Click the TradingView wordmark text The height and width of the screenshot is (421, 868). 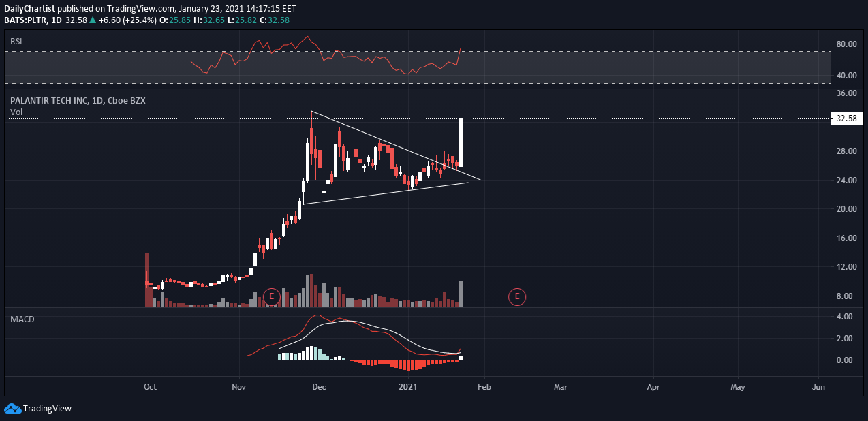tap(47, 409)
